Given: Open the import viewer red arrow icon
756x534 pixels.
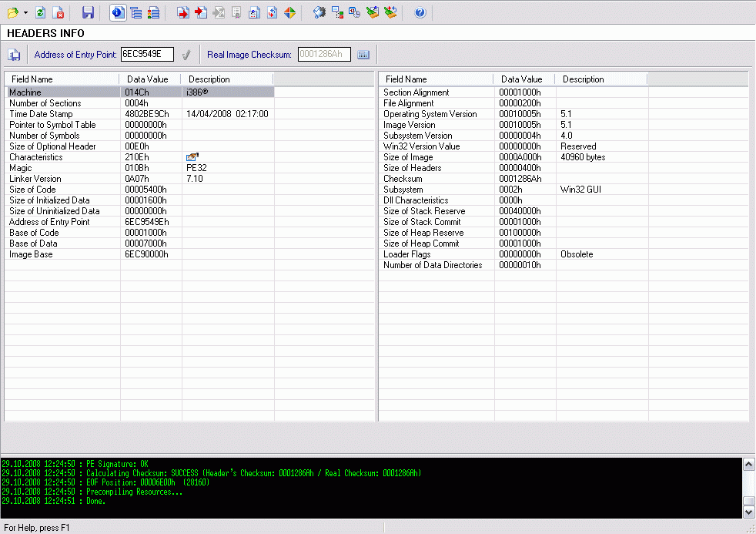Looking at the screenshot, I should (201, 13).
